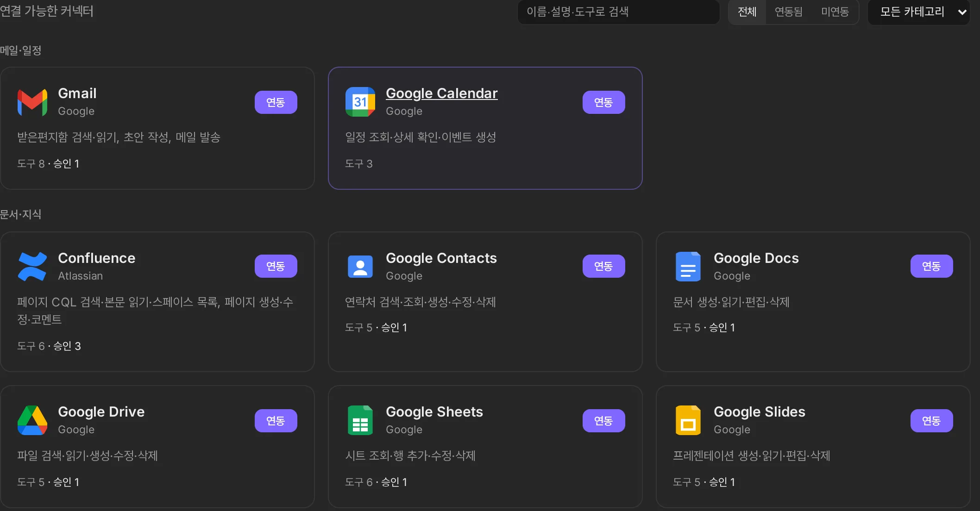This screenshot has width=980, height=511.
Task: Open the 모든 카테고리 dropdown
Action: point(919,12)
